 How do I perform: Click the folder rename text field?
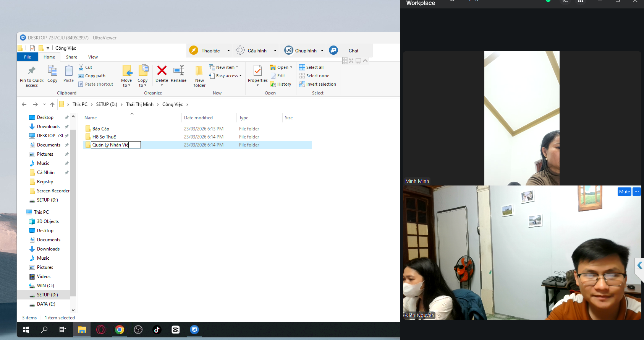point(116,145)
